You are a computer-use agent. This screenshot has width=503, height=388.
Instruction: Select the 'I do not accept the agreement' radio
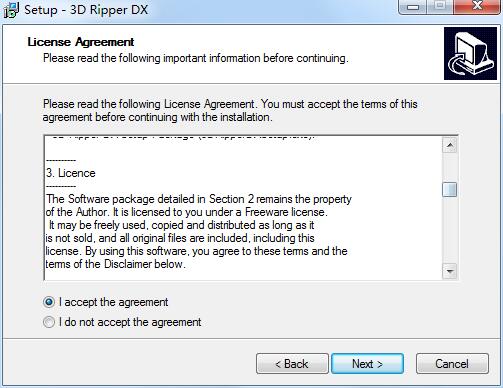(49, 322)
